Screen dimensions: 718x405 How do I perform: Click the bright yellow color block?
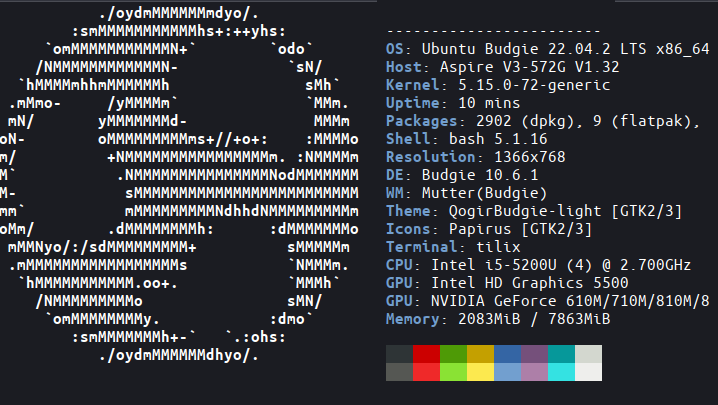(480, 372)
